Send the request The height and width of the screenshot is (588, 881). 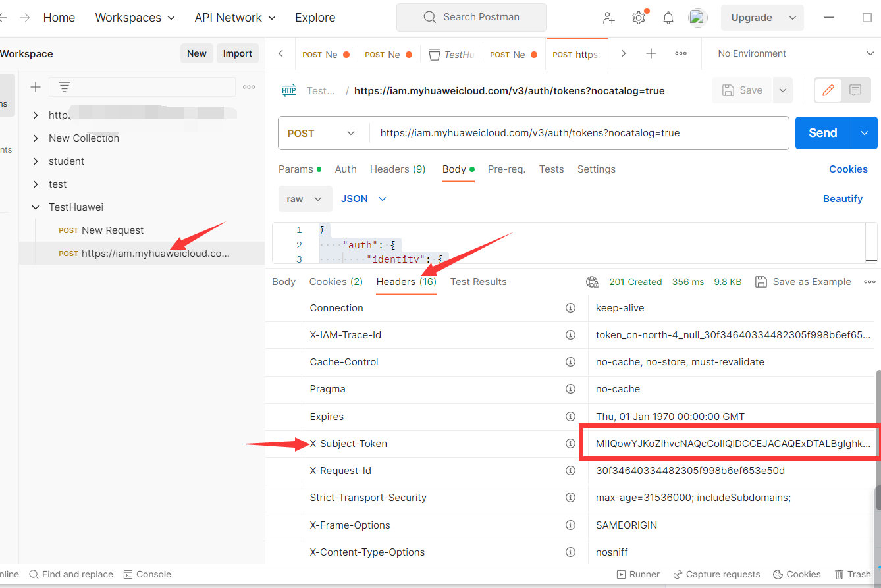[823, 133]
